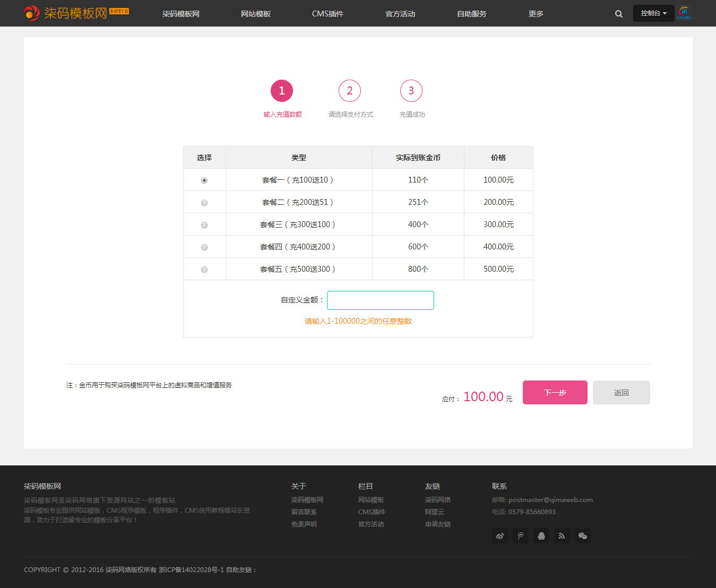Click the 下一步 button
Viewport: 716px width, 588px height.
pyautogui.click(x=555, y=393)
